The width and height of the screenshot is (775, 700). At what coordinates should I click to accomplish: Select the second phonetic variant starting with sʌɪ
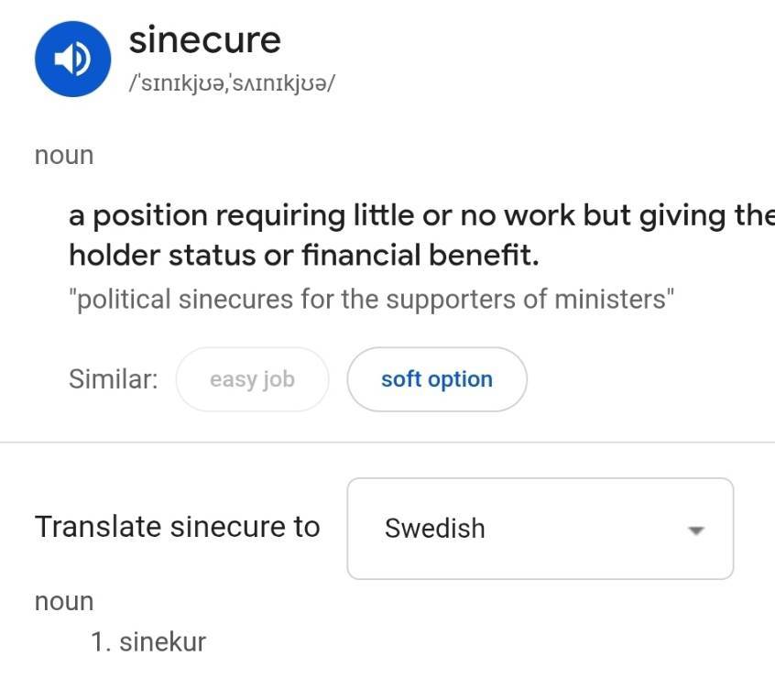280,83
